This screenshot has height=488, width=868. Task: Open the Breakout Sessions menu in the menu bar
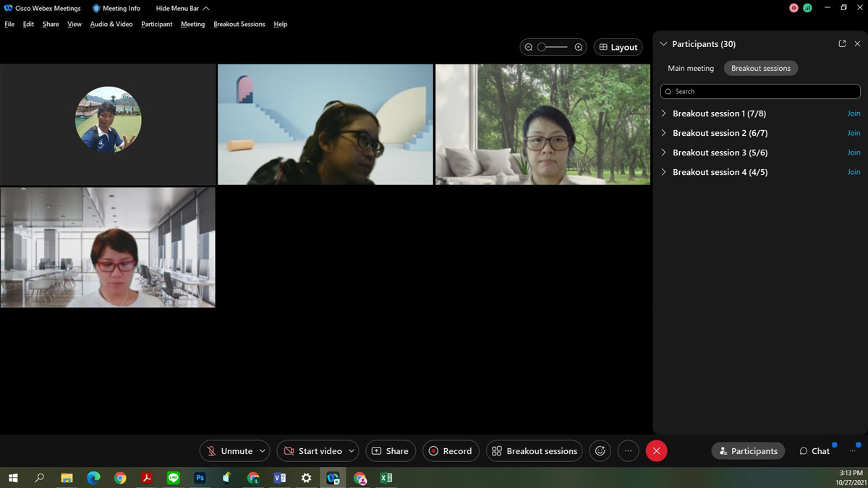(x=239, y=24)
